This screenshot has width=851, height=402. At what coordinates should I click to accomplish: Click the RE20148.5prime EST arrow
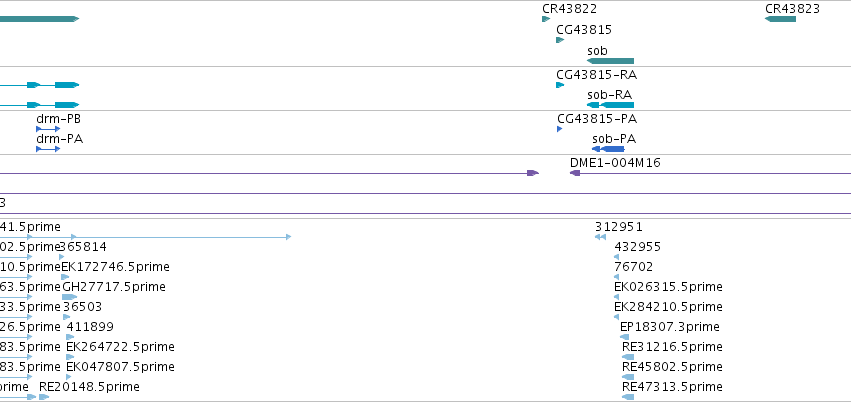point(44,397)
